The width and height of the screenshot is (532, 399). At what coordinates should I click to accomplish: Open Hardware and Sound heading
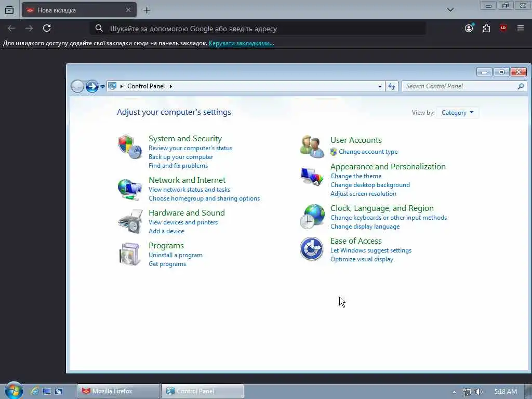187,212
